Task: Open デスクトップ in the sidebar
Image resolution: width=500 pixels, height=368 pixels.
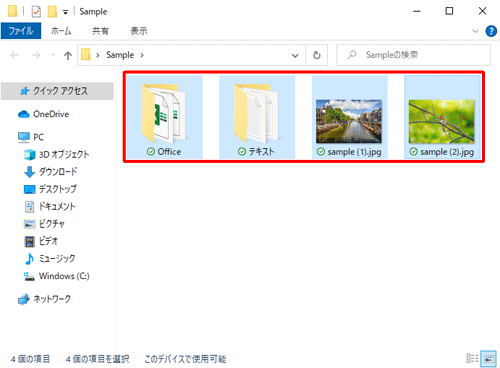Action: [x=50, y=189]
